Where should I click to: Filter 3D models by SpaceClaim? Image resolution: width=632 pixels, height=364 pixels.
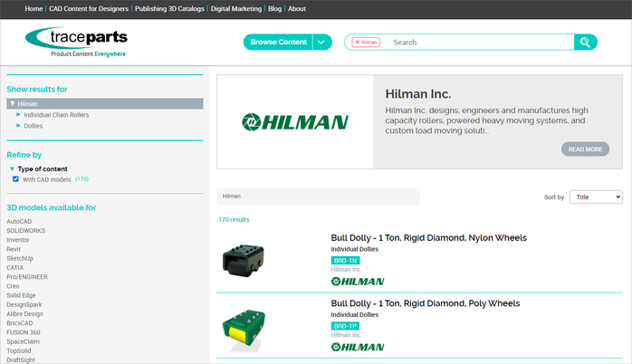point(23,342)
